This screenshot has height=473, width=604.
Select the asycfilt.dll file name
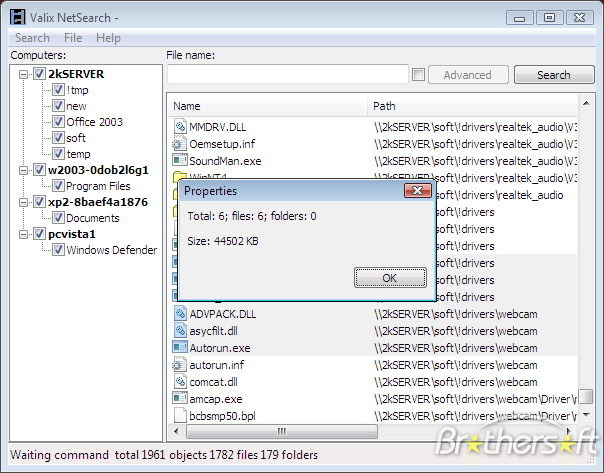click(213, 331)
